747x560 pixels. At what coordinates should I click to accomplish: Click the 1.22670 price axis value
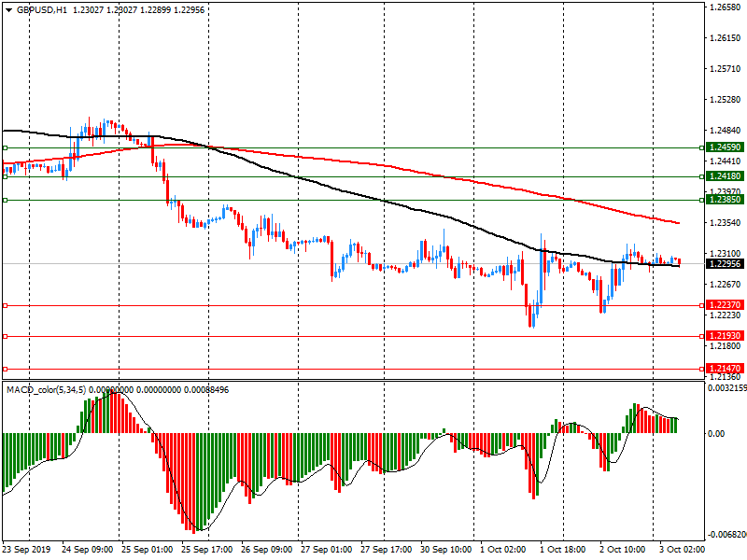(x=726, y=285)
